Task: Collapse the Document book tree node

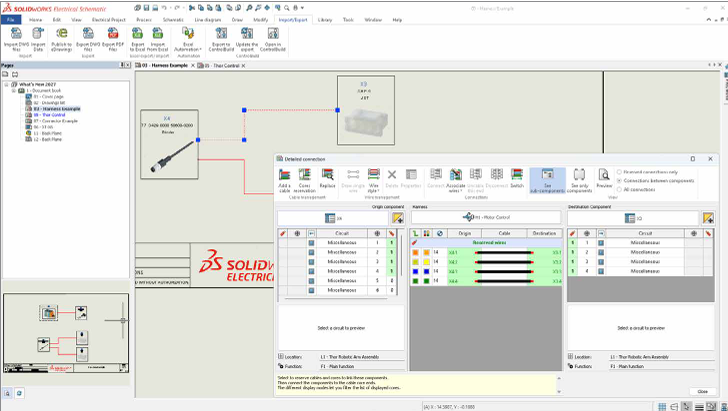Action: pyautogui.click(x=14, y=91)
